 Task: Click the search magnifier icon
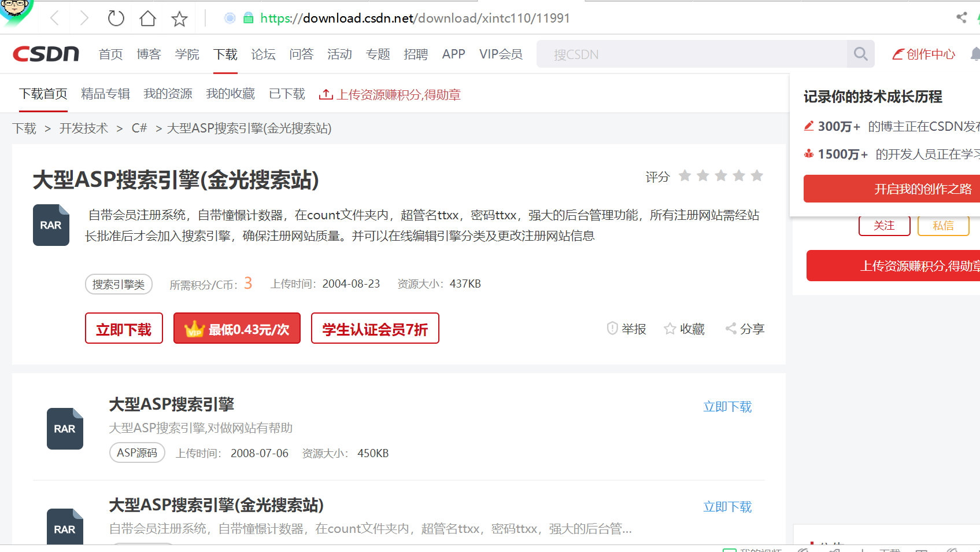[860, 54]
